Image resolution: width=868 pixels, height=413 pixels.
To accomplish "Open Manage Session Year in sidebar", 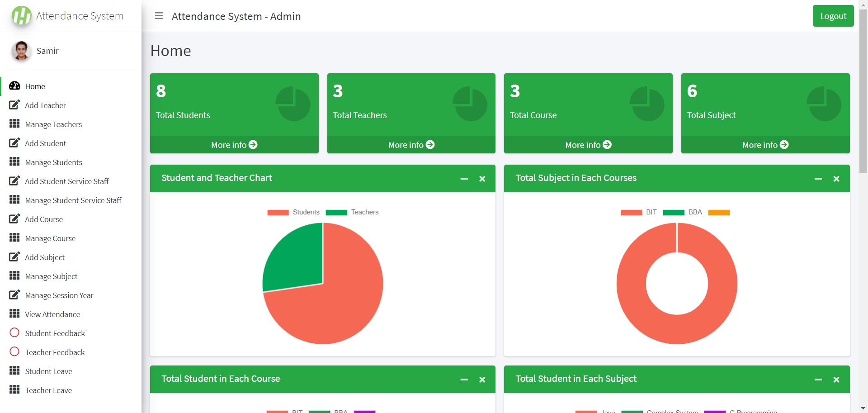I will [71, 295].
